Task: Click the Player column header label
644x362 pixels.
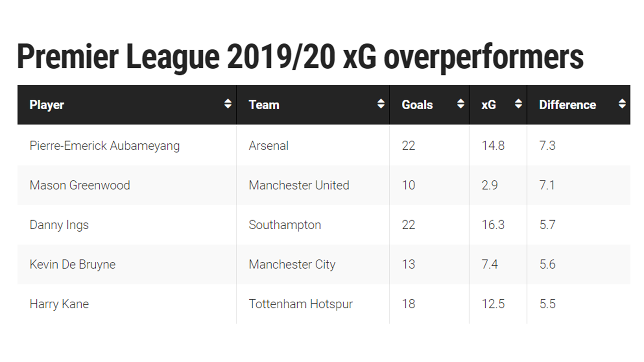Action: pos(47,105)
